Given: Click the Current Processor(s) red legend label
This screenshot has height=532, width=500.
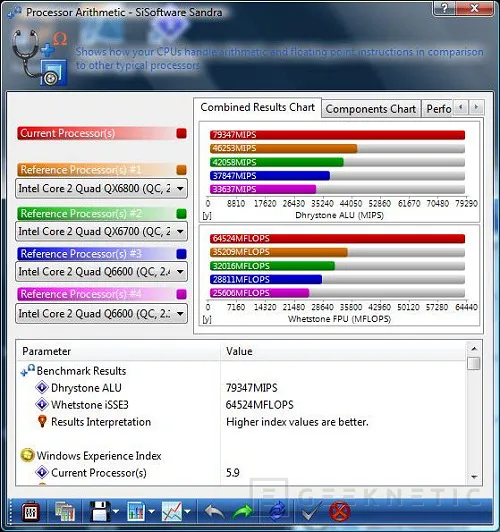Looking at the screenshot, I should tap(68, 133).
